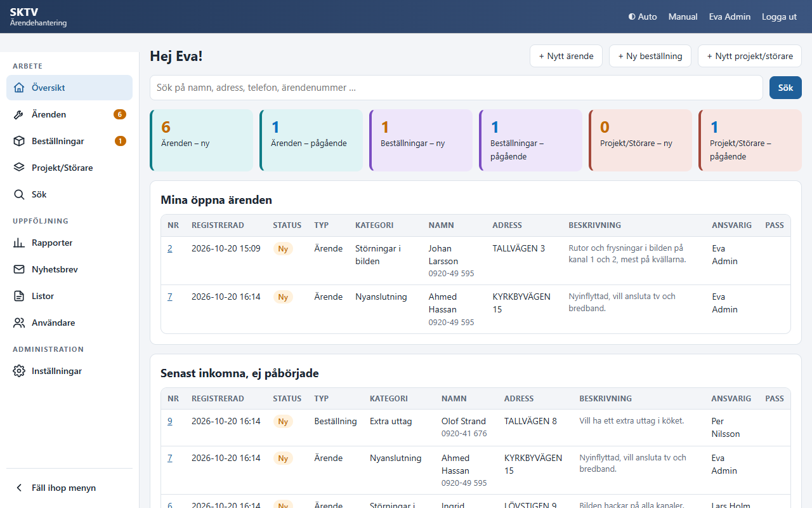Image resolution: width=812 pixels, height=508 pixels.
Task: Click the magnifier icon beside Sök in sidebar
Action: pos(19,194)
